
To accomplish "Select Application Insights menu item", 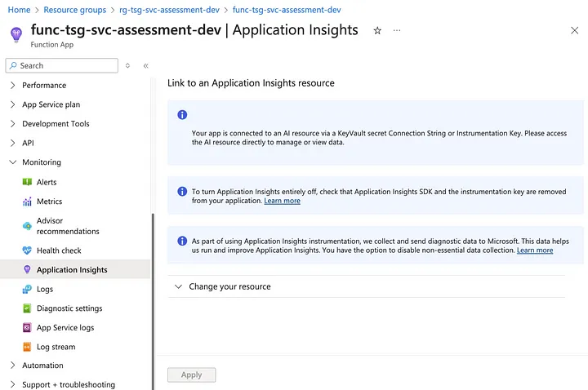I will coord(72,269).
